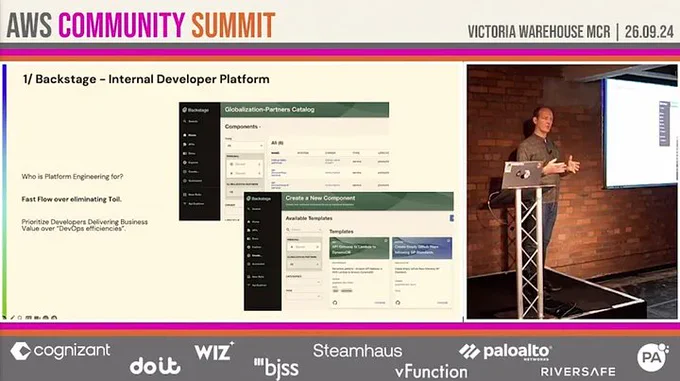Click the 'Available Templates' heading
680x381 pixels.
coord(309,218)
